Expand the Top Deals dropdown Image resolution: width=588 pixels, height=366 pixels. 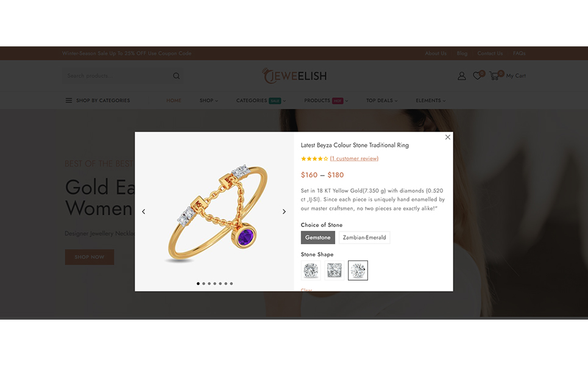click(382, 101)
